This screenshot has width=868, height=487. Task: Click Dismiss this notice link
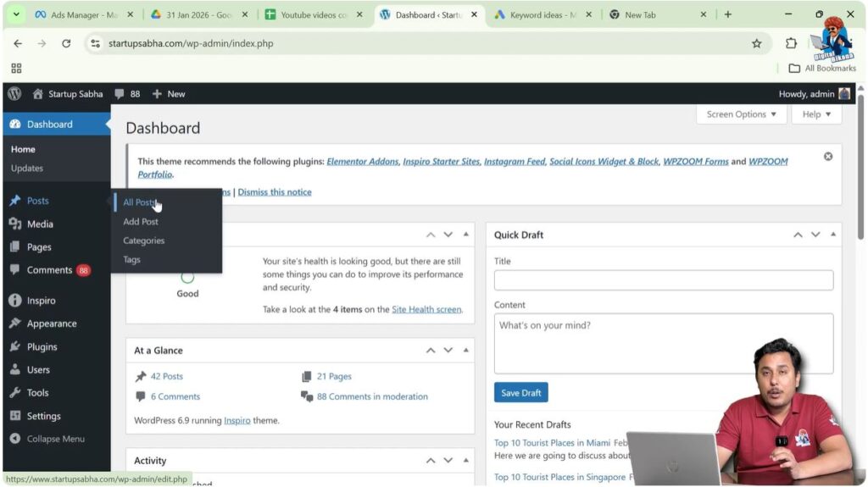(275, 192)
